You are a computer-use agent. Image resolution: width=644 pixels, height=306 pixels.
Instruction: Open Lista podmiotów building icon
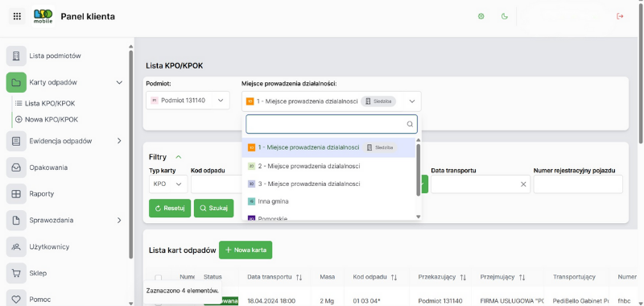[x=16, y=56]
